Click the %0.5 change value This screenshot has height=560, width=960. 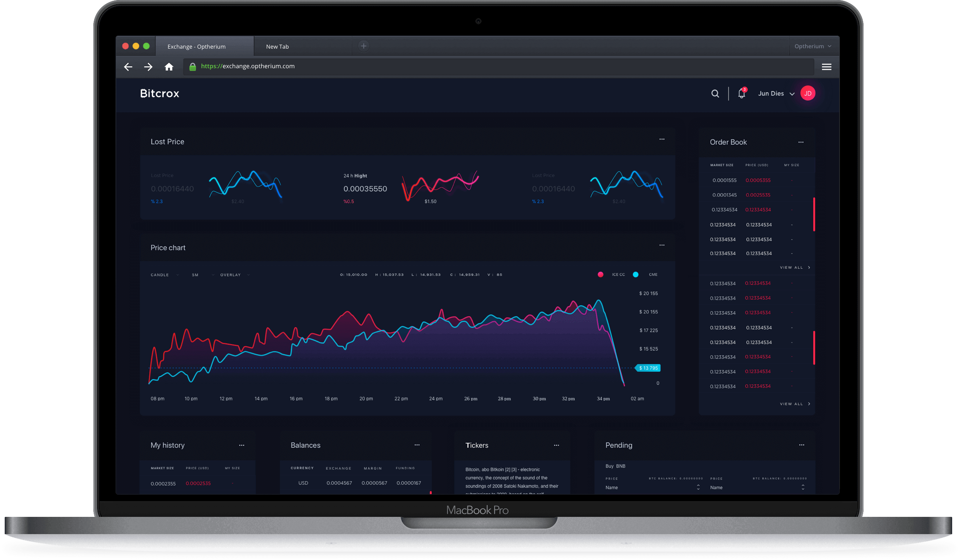click(349, 202)
